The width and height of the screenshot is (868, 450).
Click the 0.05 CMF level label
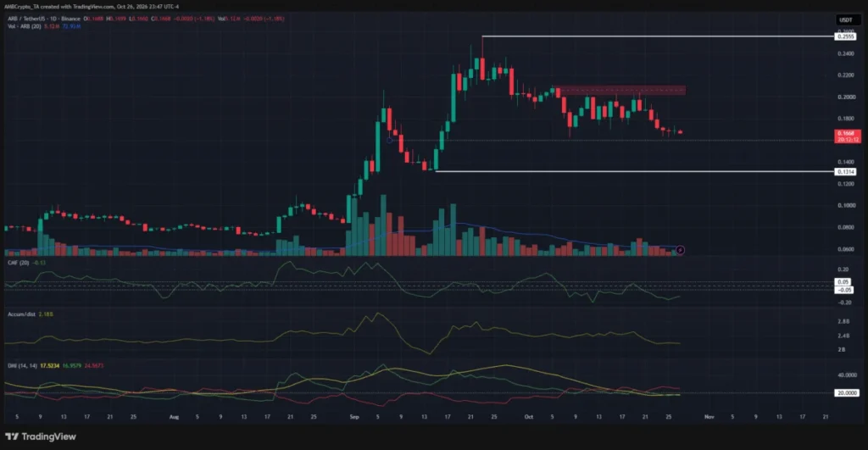point(843,281)
